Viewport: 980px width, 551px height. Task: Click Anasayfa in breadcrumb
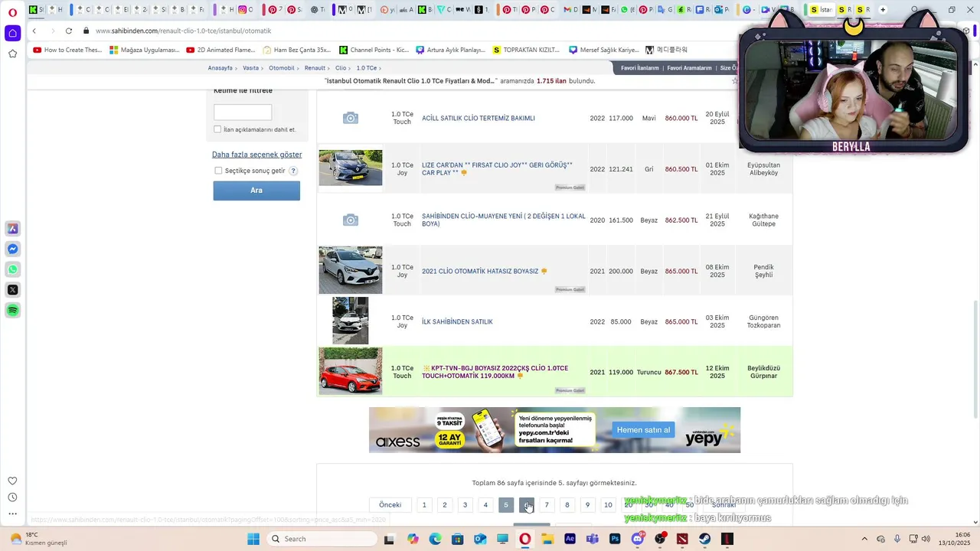click(x=220, y=68)
